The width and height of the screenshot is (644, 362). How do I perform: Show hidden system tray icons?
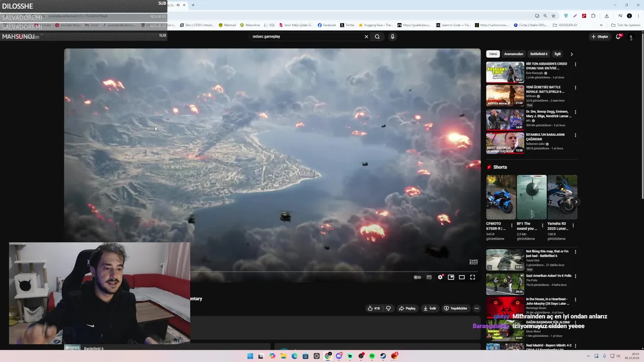pyautogui.click(x=588, y=356)
